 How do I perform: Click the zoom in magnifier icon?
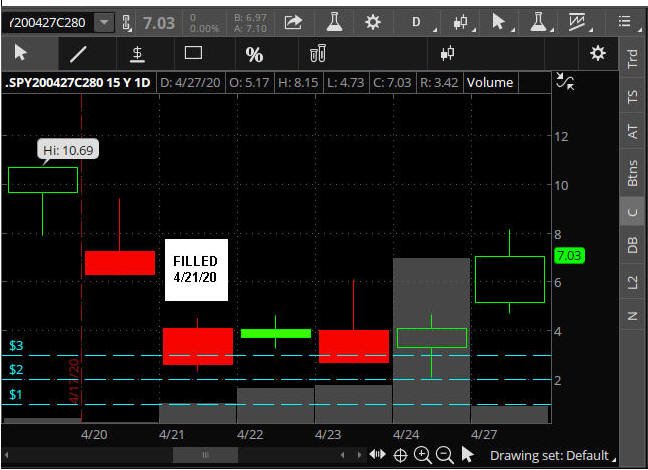coord(423,455)
